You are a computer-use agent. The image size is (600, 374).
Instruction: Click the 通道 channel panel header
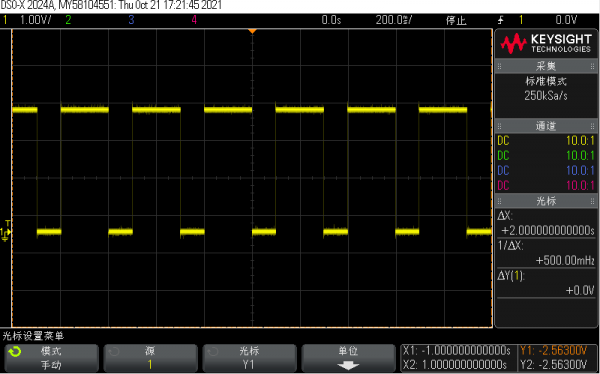[546, 126]
